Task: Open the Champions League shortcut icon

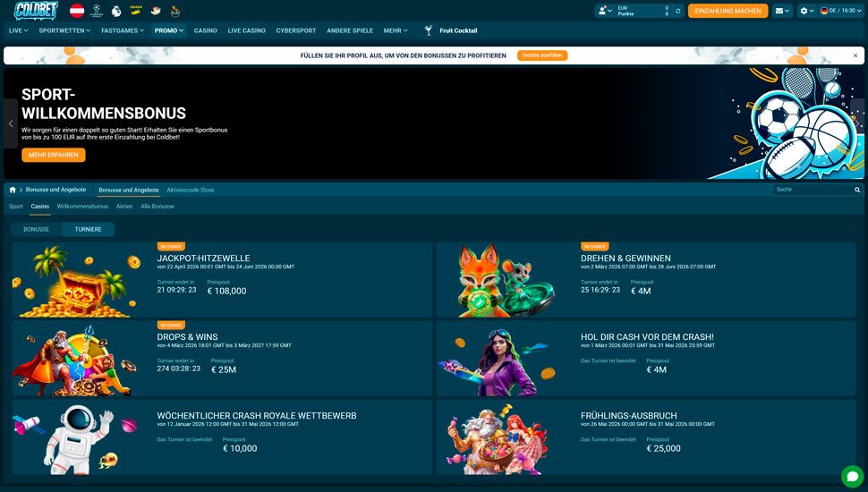Action: point(97,11)
